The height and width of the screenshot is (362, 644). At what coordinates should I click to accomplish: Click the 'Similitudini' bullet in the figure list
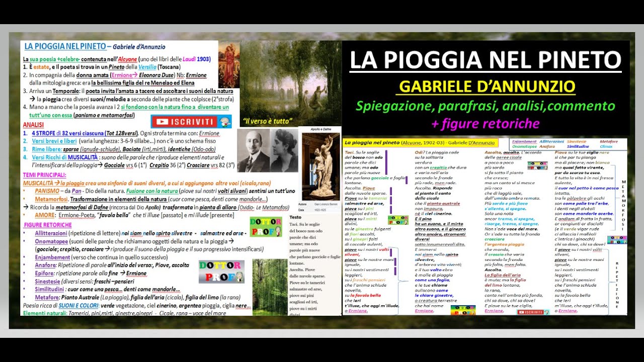point(50,289)
